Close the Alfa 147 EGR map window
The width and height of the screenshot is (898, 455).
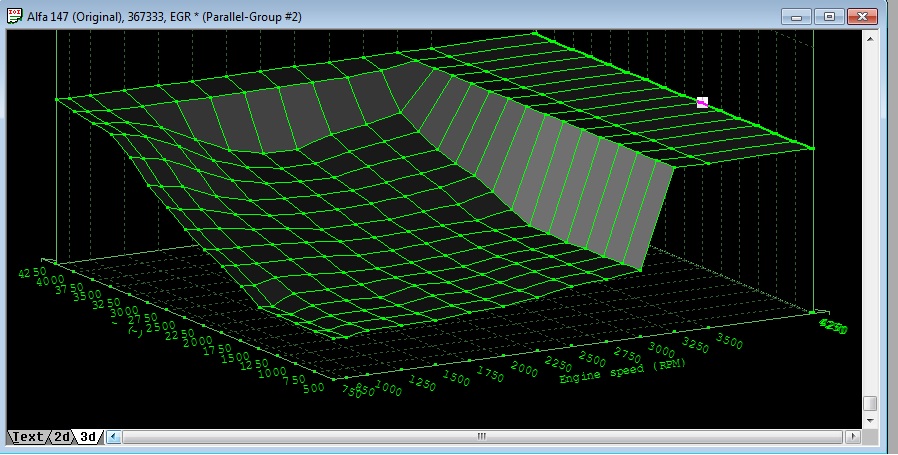coord(861,17)
